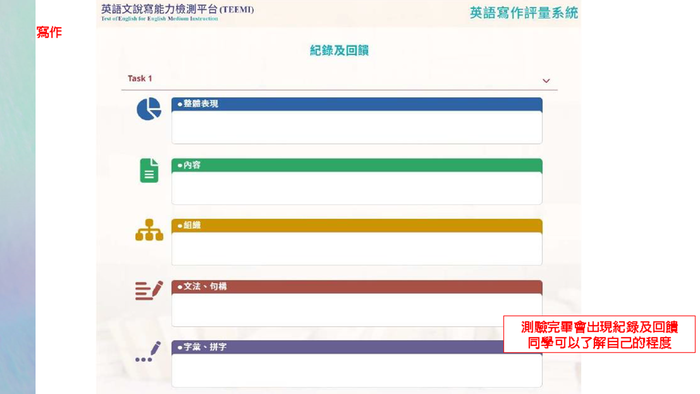Image resolution: width=700 pixels, height=394 pixels.
Task: Click the 英語文說寫能力檢測平台 (TEEMI) title
Action: [x=177, y=9]
